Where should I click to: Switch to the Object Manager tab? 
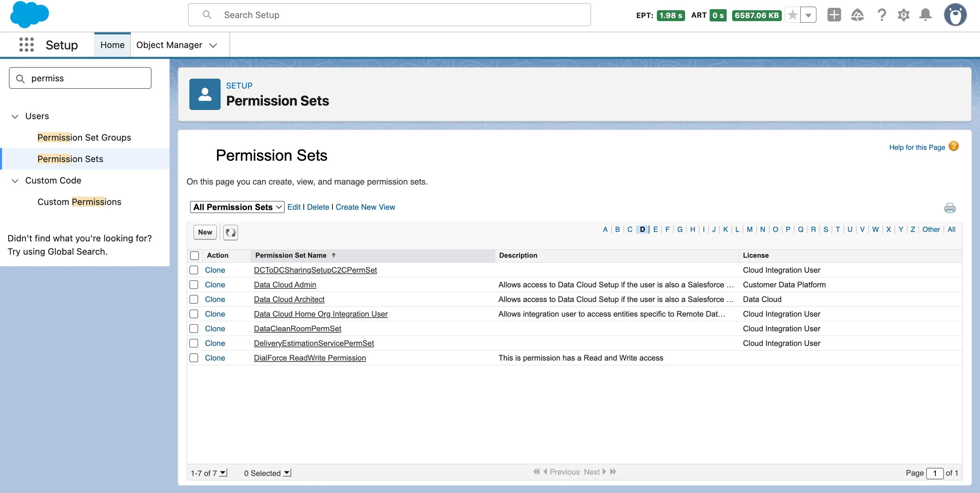point(169,45)
